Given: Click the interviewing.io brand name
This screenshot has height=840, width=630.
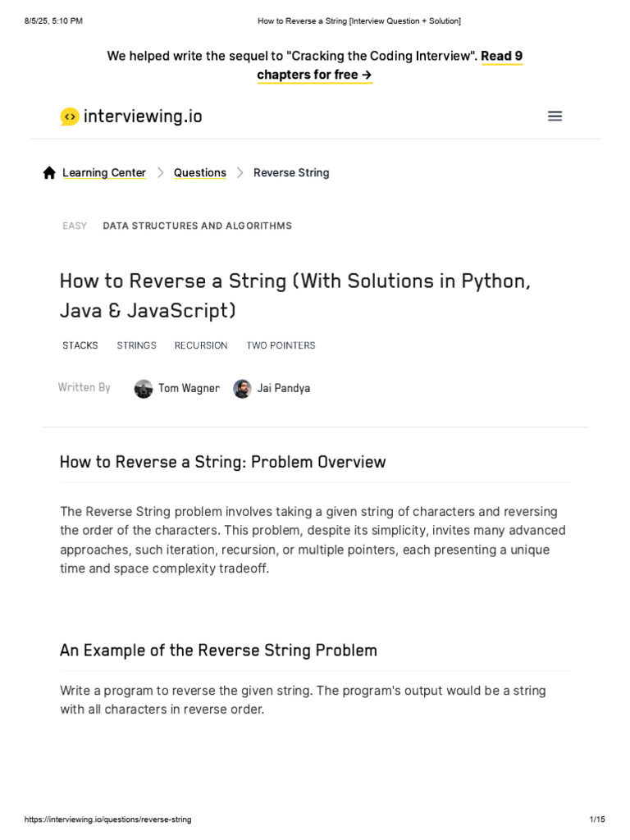Looking at the screenshot, I should [x=143, y=116].
